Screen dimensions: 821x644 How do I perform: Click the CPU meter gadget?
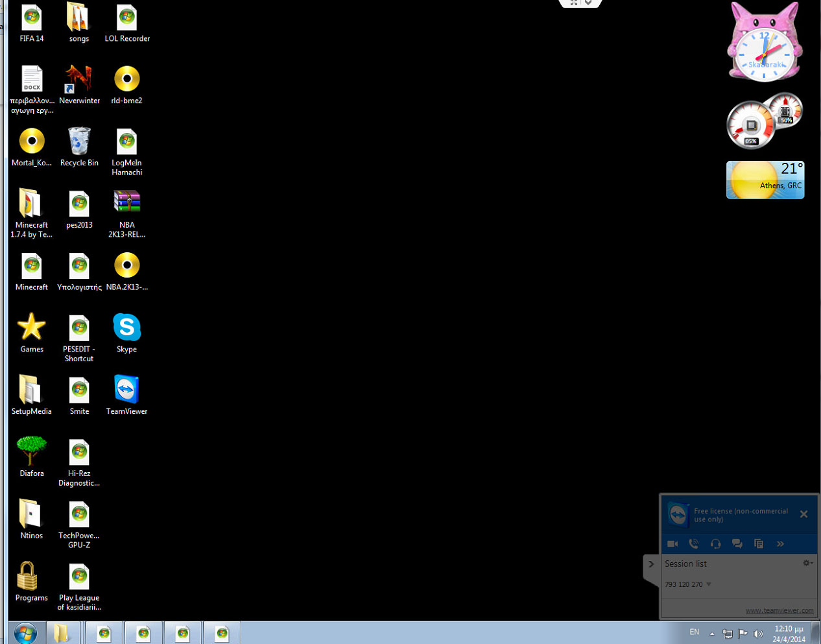[751, 125]
